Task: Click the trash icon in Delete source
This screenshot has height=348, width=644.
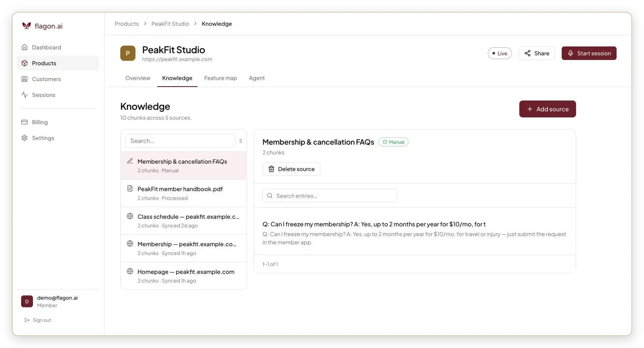Action: click(x=271, y=169)
